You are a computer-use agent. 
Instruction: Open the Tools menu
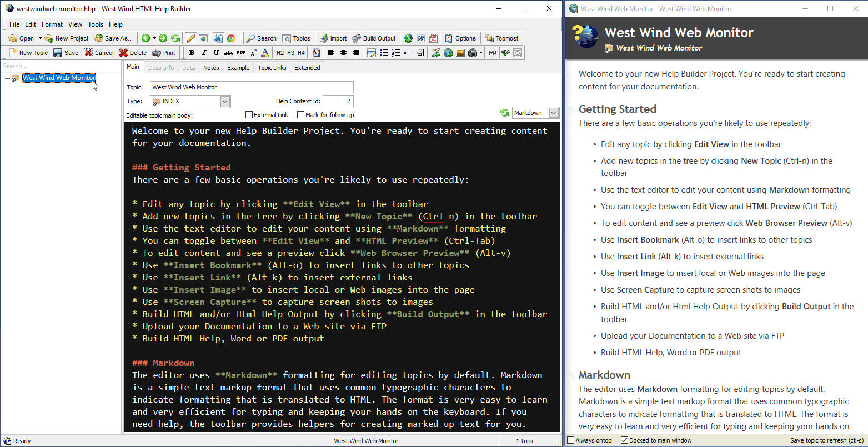pyautogui.click(x=96, y=24)
